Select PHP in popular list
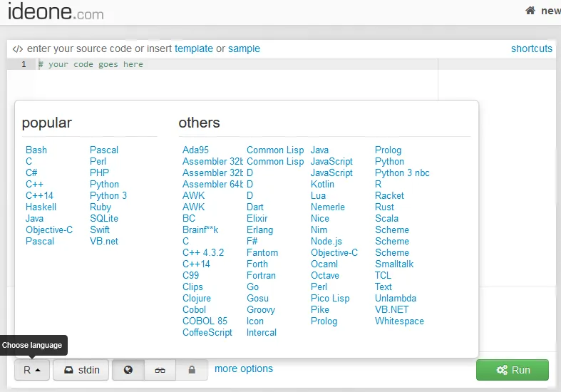 99,172
